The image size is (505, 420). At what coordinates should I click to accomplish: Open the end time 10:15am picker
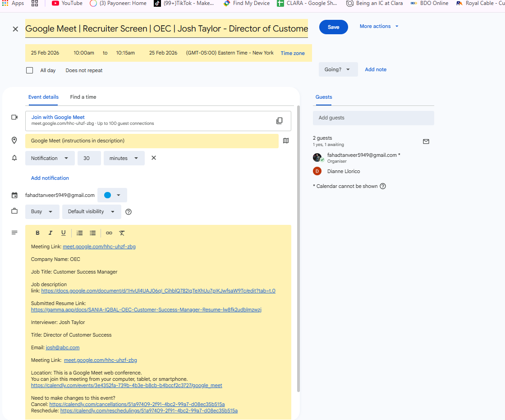tap(125, 53)
